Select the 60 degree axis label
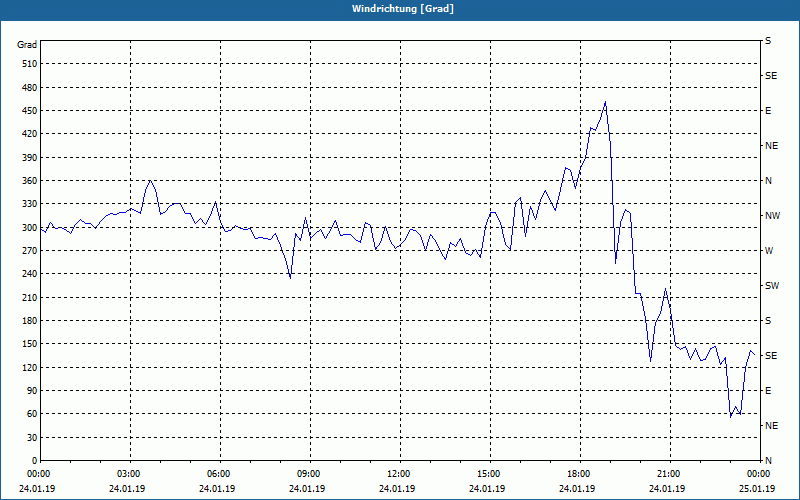800x500 pixels. 32,414
